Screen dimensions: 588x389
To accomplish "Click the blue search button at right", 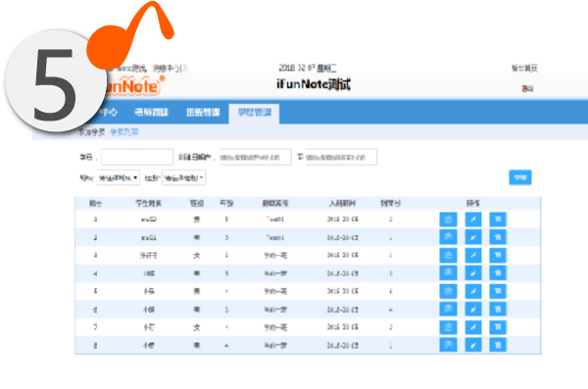I will pos(519,177).
